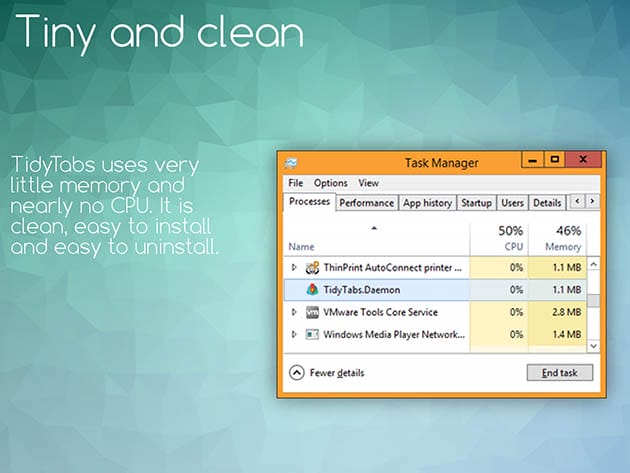
Task: Expand the ThinPrint AutoConnect process tree
Action: tap(294, 267)
